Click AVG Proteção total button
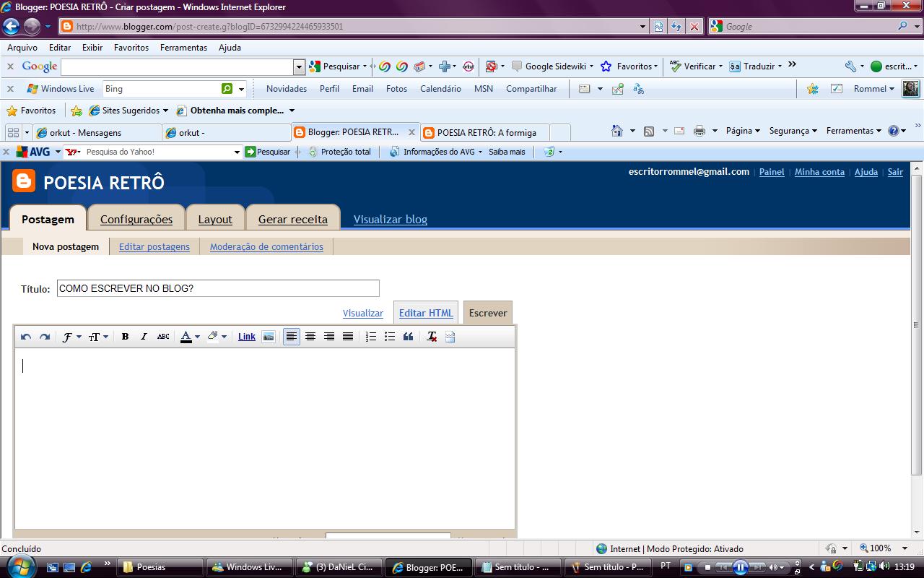Viewport: 924px width, 578px height. 339,152
